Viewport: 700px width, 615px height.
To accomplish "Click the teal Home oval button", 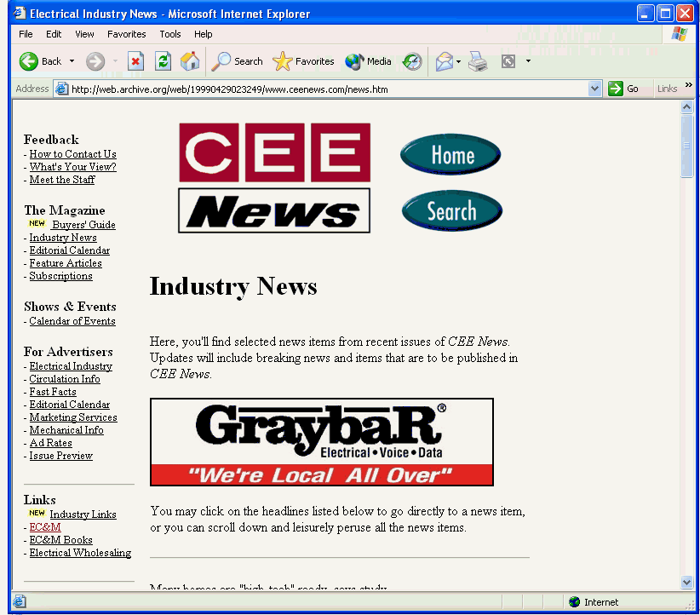I will point(450,154).
